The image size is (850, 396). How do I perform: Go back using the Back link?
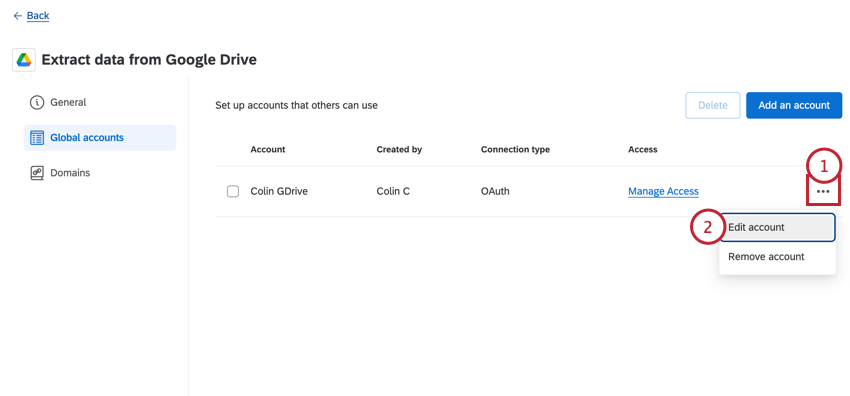coord(38,16)
